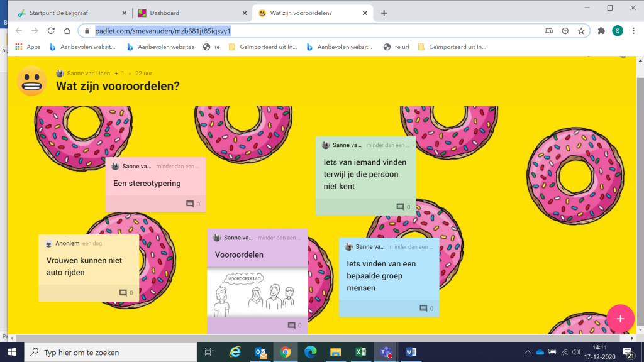The height and width of the screenshot is (362, 644).
Task: Open File Explorer from taskbar
Action: 336,352
